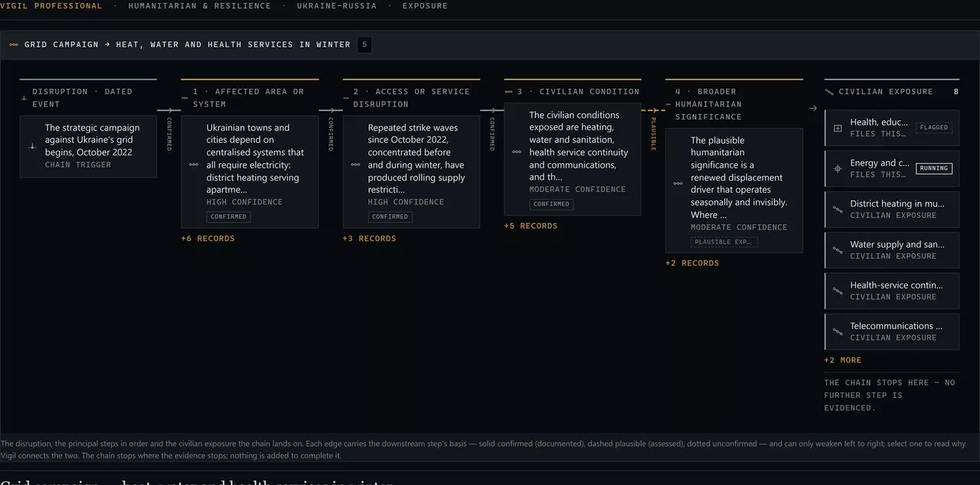Open the plausible humanitarian significance card

[x=734, y=190]
